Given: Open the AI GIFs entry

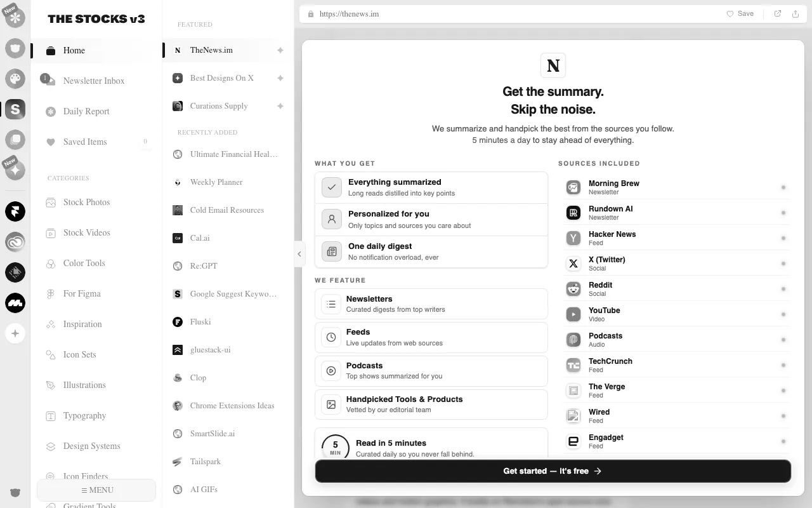Looking at the screenshot, I should point(228,490).
